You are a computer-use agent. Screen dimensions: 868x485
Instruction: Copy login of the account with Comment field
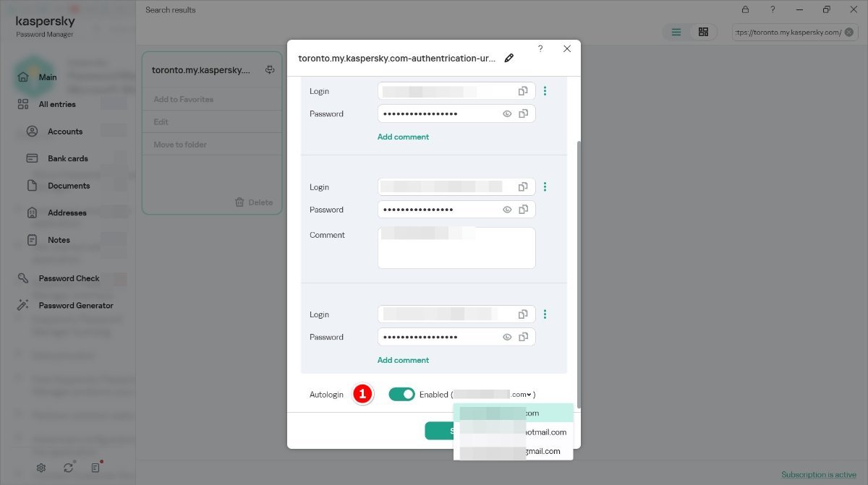tap(523, 186)
